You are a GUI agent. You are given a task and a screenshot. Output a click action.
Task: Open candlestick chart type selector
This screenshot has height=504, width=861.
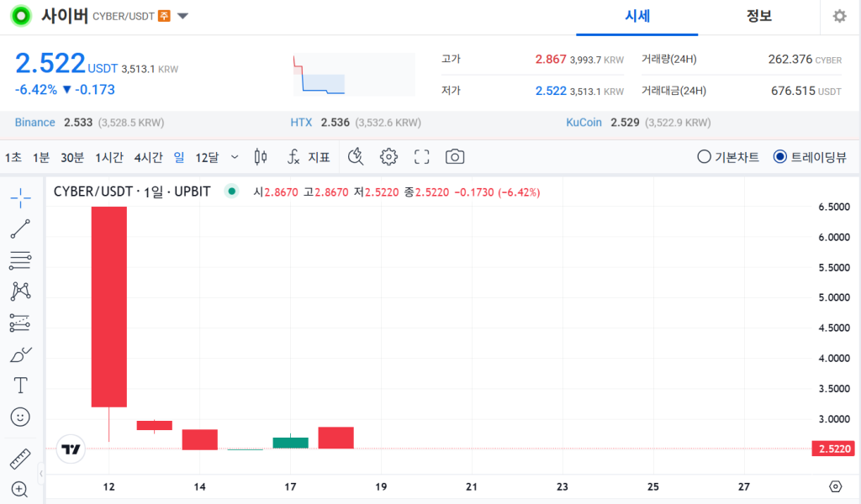(x=261, y=157)
